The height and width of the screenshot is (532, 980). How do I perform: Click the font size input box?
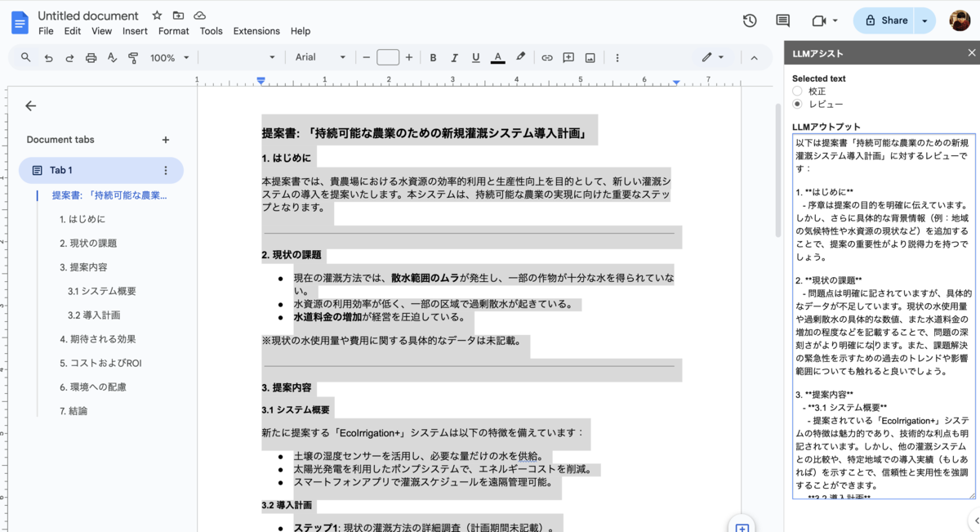click(388, 57)
